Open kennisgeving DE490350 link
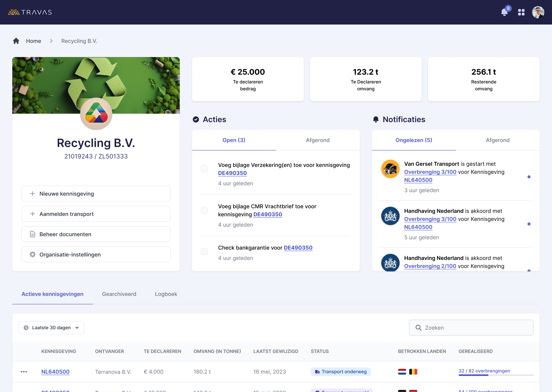552x392 pixels. click(232, 173)
